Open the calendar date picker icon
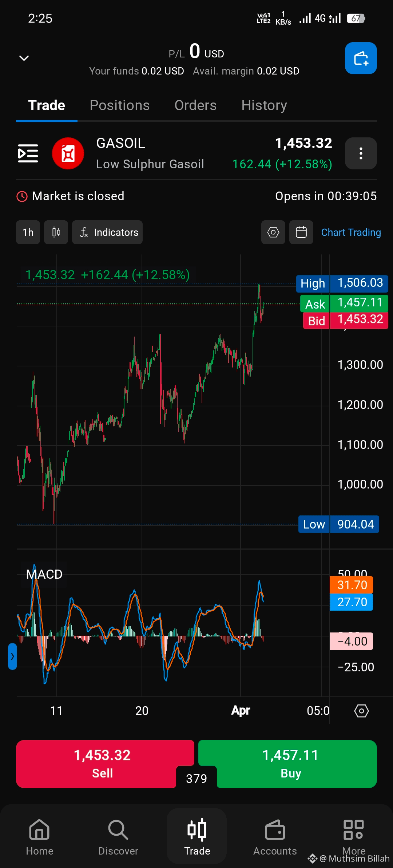This screenshot has width=393, height=868. (x=301, y=232)
